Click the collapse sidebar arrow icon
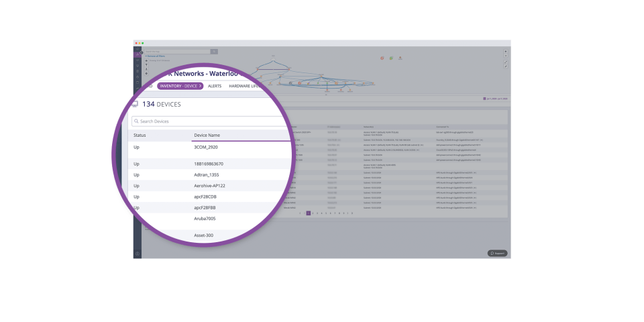The image size is (644, 322). [142, 52]
